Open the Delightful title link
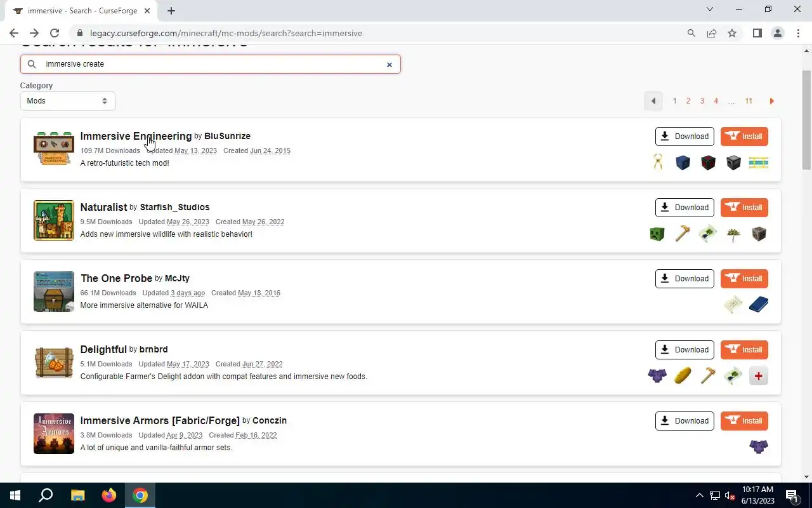This screenshot has height=508, width=812. pos(103,349)
